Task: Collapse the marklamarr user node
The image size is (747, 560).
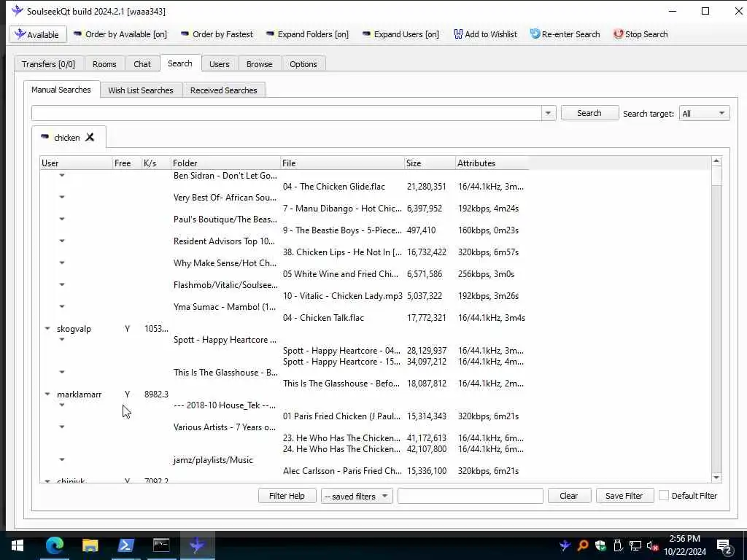Action: pos(47,394)
